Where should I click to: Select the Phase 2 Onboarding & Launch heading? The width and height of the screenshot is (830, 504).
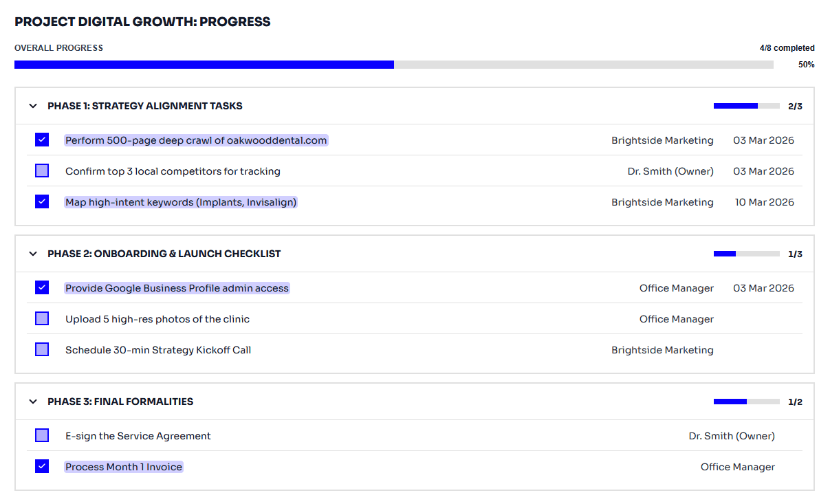coord(164,254)
